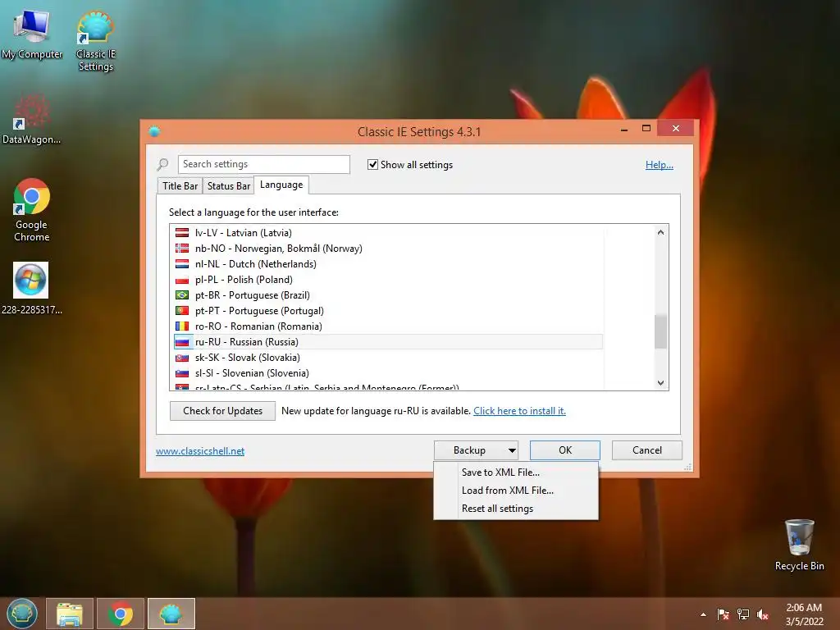Click the Netherlands flag icon
The width and height of the screenshot is (840, 630).
click(182, 264)
